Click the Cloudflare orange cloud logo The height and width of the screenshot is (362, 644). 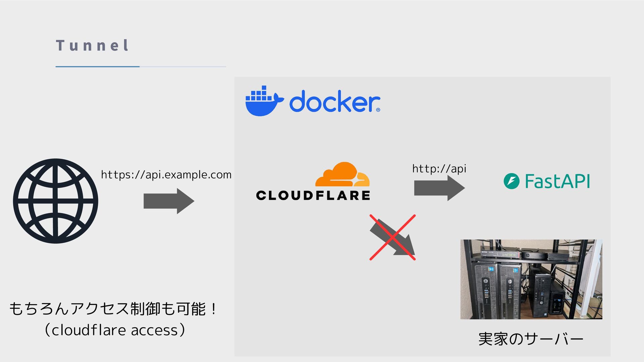point(342,174)
